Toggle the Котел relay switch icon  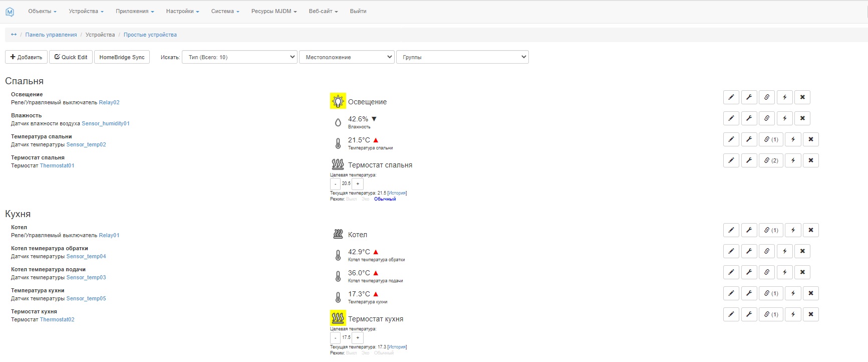pos(338,234)
